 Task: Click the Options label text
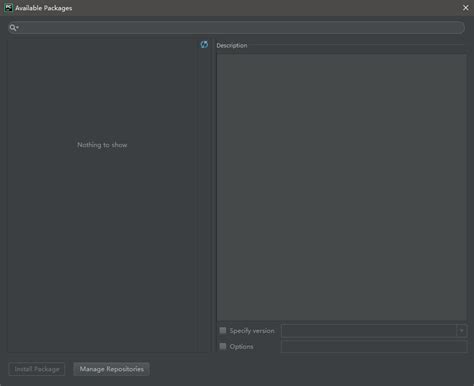pyautogui.click(x=241, y=347)
